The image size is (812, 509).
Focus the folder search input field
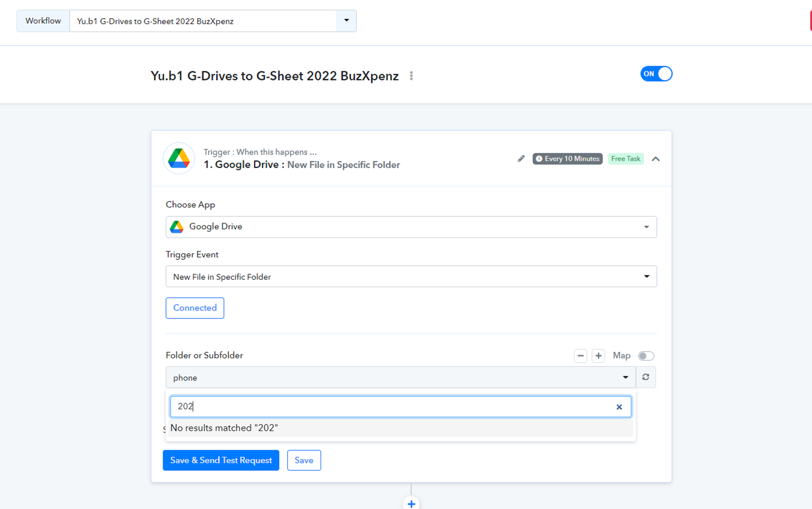(x=401, y=407)
